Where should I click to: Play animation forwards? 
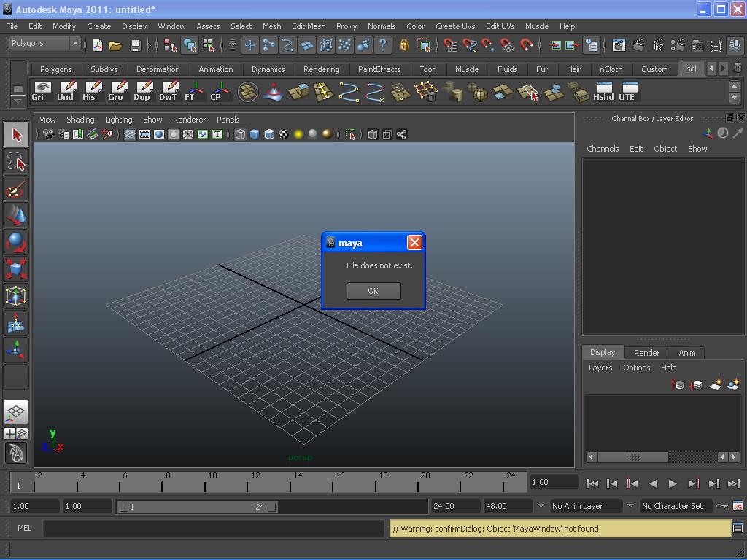[x=673, y=483]
